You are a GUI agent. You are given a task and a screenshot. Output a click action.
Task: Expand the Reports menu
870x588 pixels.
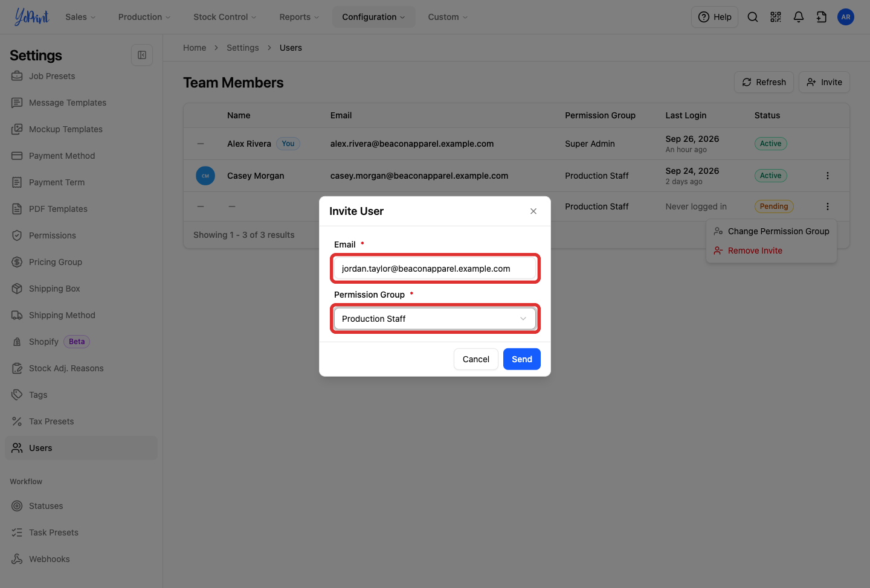299,17
